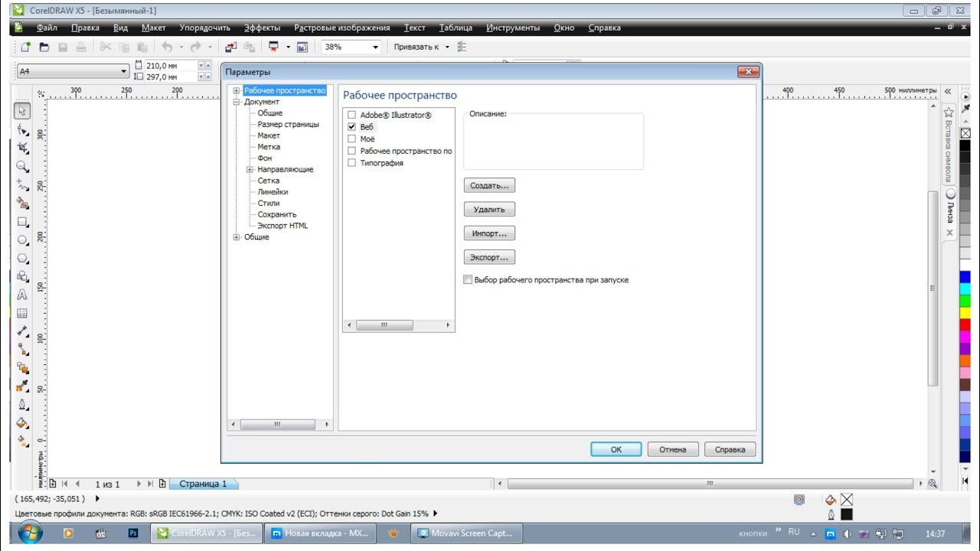Open the A4 page size dropdown
This screenshot has height=551, width=980.
[x=124, y=71]
